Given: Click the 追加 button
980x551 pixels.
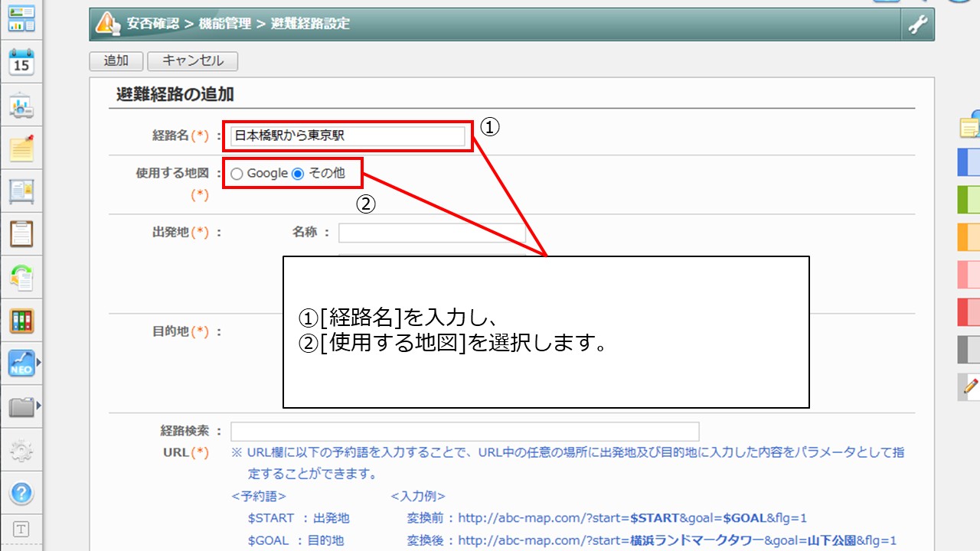Looking at the screenshot, I should 116,61.
